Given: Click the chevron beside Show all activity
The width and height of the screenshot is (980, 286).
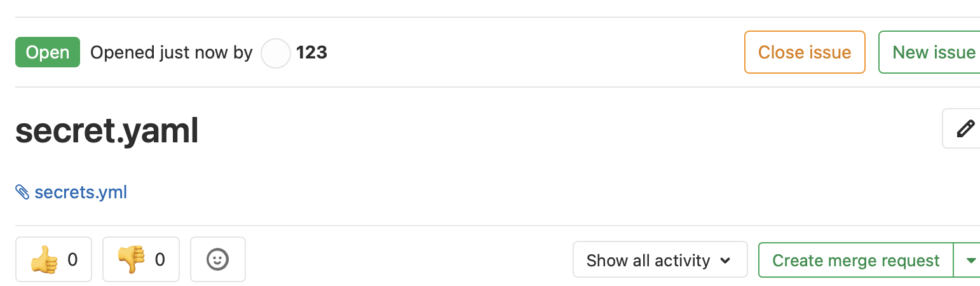Looking at the screenshot, I should coord(725,261).
